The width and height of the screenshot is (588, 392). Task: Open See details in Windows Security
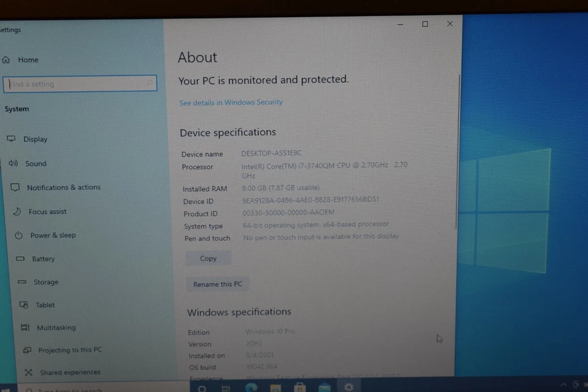[x=230, y=102]
